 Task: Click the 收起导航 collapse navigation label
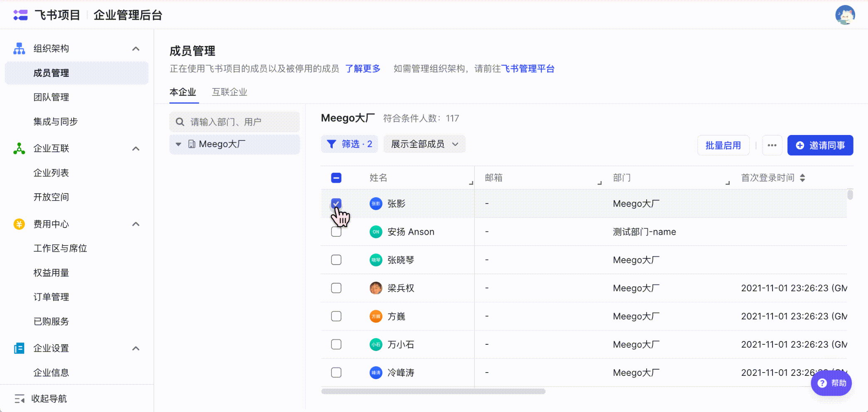click(x=49, y=399)
